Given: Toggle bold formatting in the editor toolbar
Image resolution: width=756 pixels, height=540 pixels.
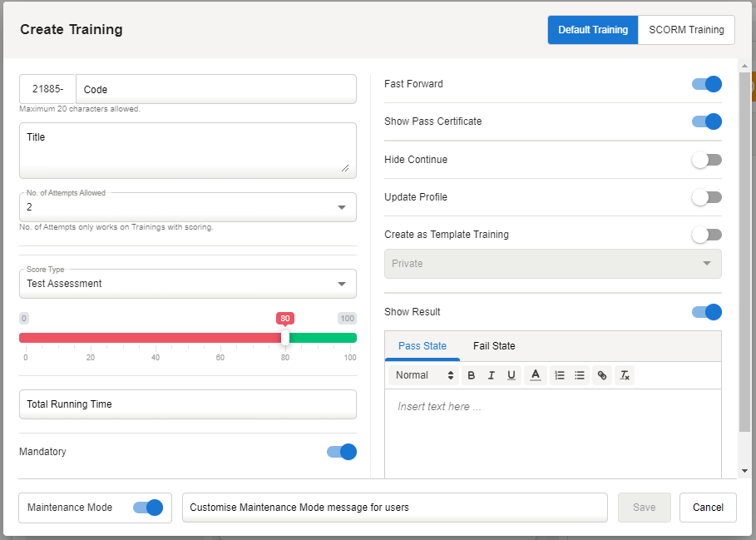Looking at the screenshot, I should (472, 375).
